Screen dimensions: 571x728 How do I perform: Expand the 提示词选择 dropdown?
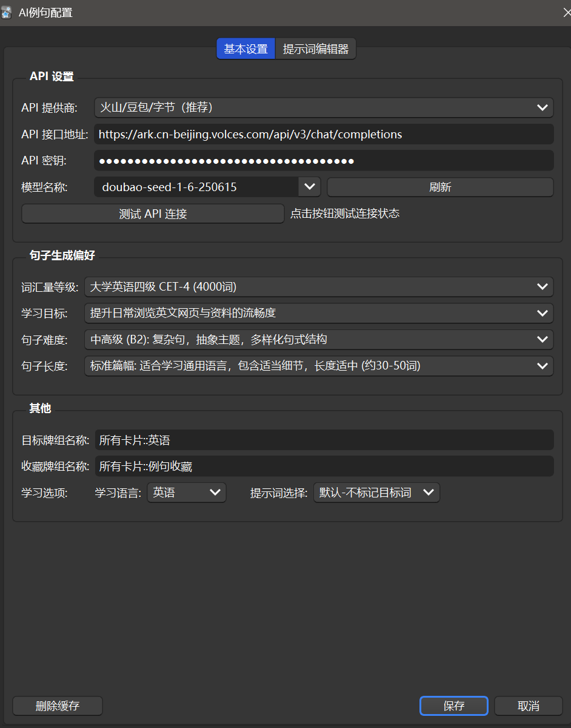pyautogui.click(x=376, y=493)
